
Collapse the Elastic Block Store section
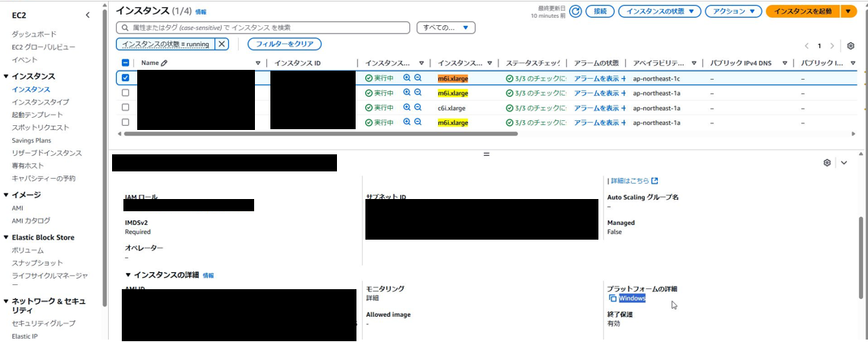click(6, 237)
